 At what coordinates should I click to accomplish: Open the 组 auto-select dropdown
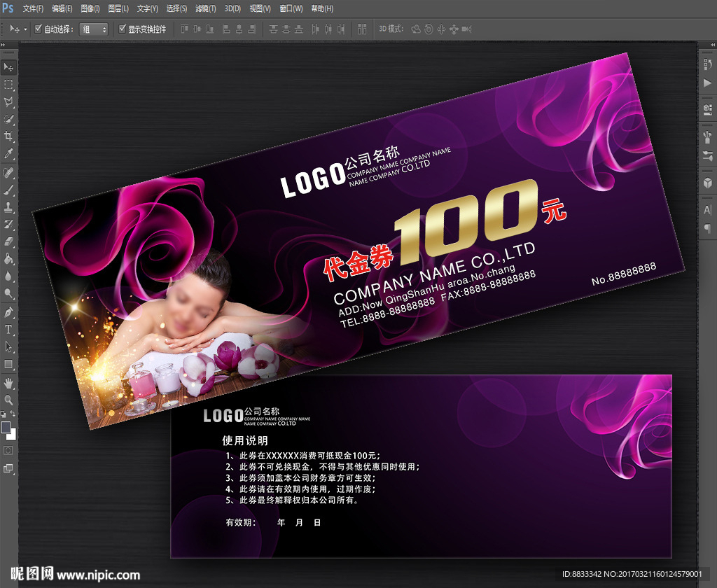[x=94, y=29]
